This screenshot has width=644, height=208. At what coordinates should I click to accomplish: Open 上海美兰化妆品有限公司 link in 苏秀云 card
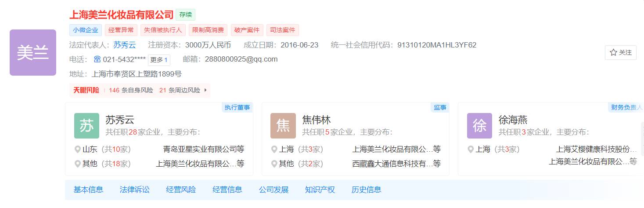pos(200,164)
